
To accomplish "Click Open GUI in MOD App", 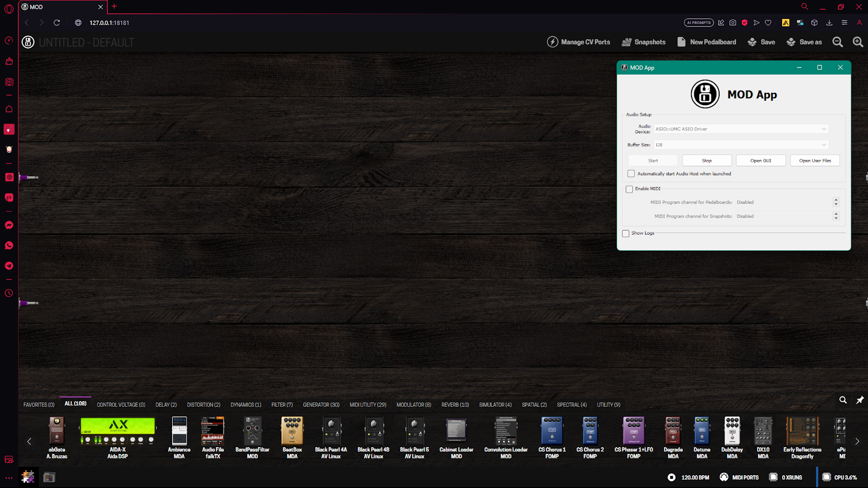I will tap(761, 160).
